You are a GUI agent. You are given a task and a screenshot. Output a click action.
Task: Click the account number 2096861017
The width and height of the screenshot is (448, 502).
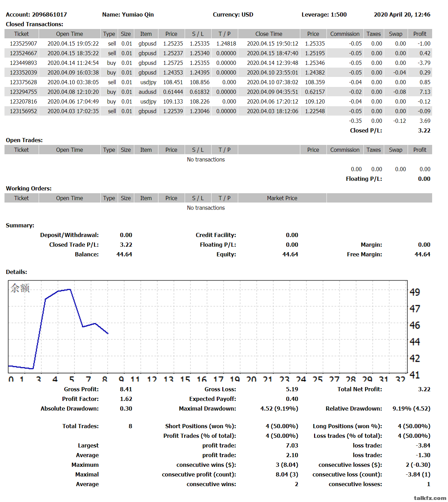[x=49, y=14]
